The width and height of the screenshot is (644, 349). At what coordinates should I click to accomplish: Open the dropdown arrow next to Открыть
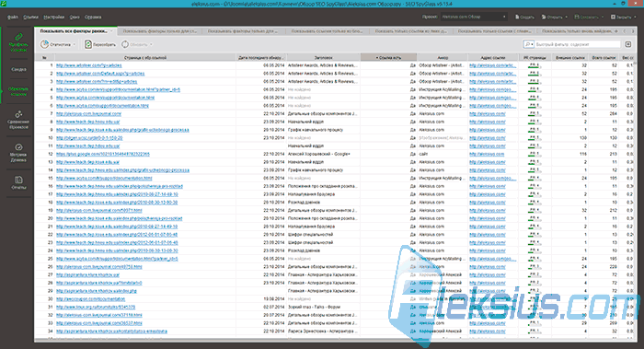point(567,17)
